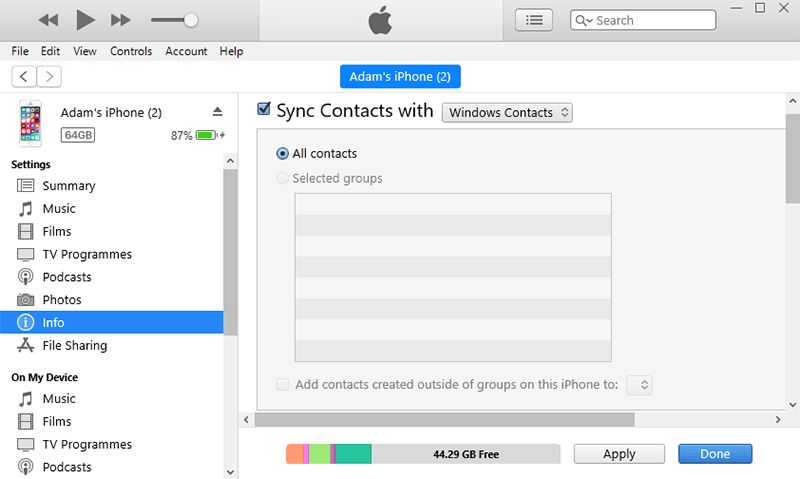
Task: Select the Selected groups radio button
Action: 282,179
